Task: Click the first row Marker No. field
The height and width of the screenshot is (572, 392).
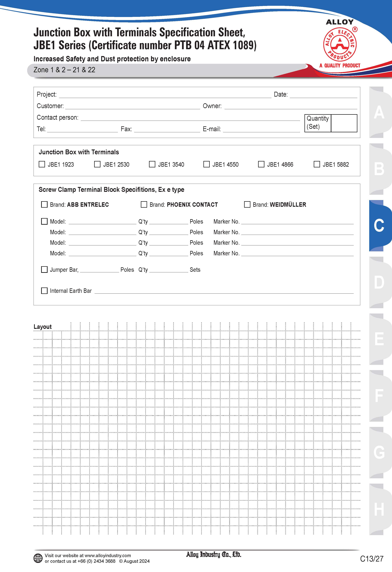Action: (297, 221)
